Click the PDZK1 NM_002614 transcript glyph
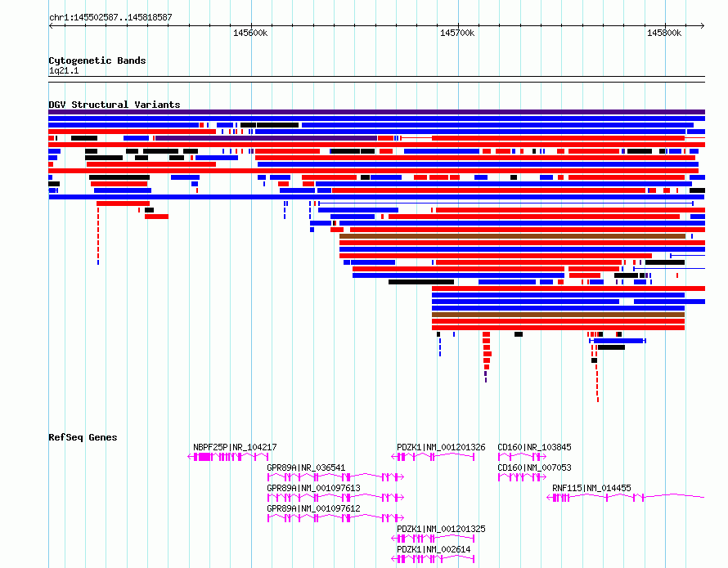Screen dimensions: 728x568 [x=433, y=559]
